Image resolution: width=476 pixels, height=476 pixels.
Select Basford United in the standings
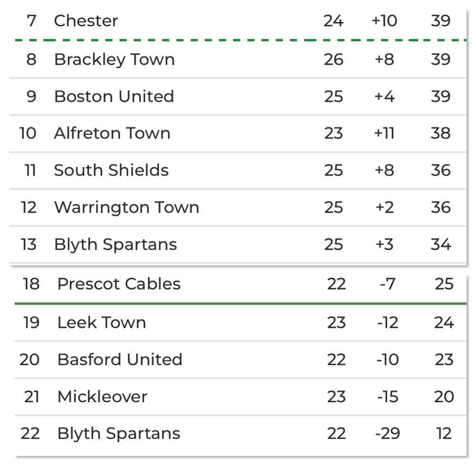pyautogui.click(x=119, y=359)
